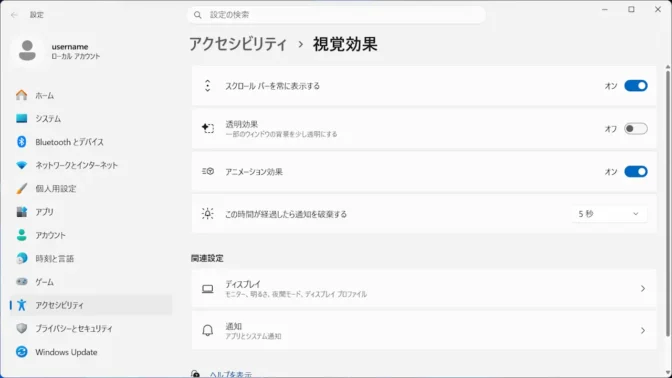Click username account name
This screenshot has width=672, height=378.
[x=70, y=47]
